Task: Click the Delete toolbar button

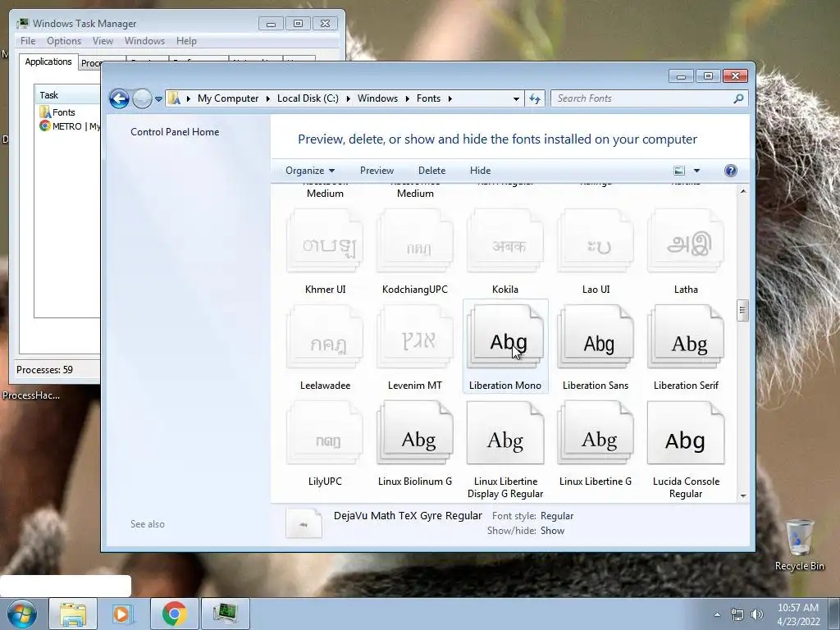Action: pos(431,171)
